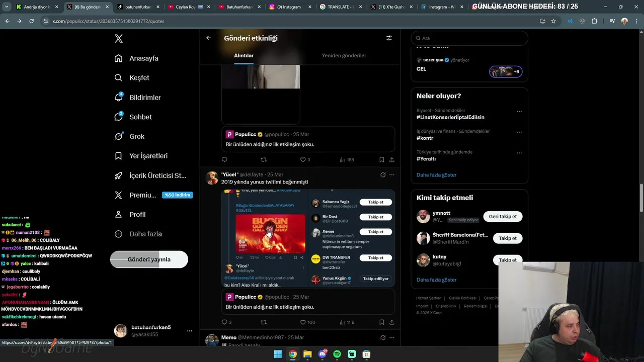Open #Yeraltı trending topic
Viewport: 644px width, 362px height.
pyautogui.click(x=426, y=159)
